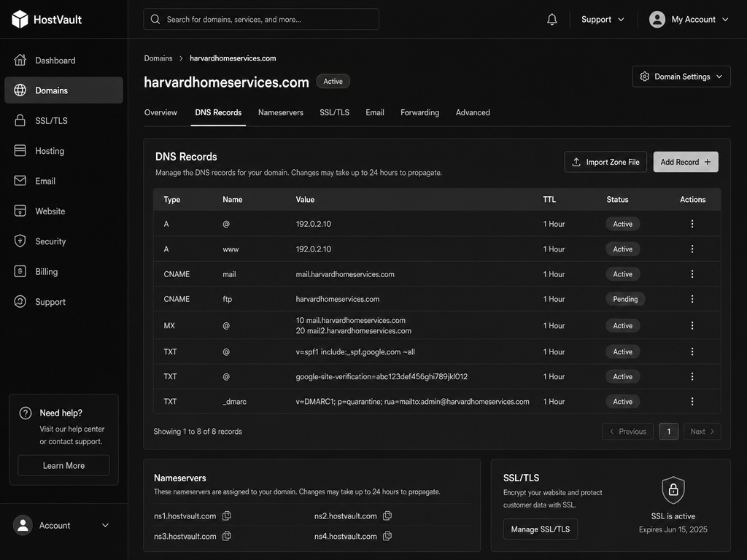The width and height of the screenshot is (747, 560).
Task: Open actions menu for _dmarc TXT record
Action: click(x=692, y=402)
